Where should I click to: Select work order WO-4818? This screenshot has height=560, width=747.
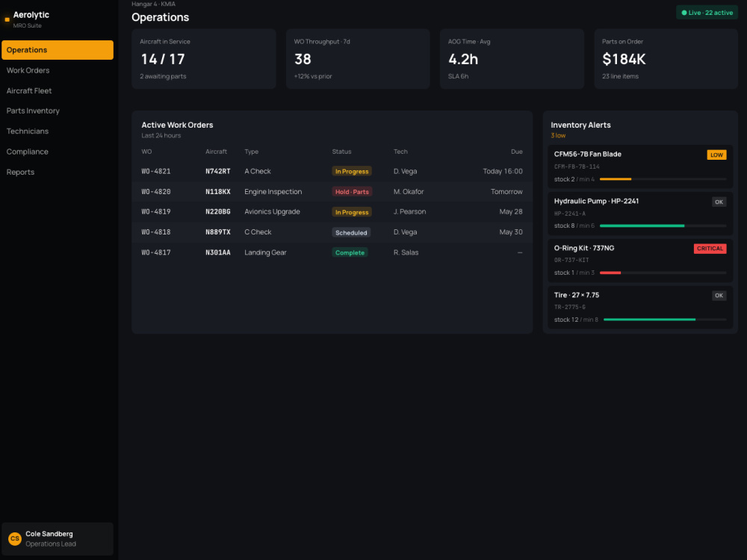(x=156, y=232)
